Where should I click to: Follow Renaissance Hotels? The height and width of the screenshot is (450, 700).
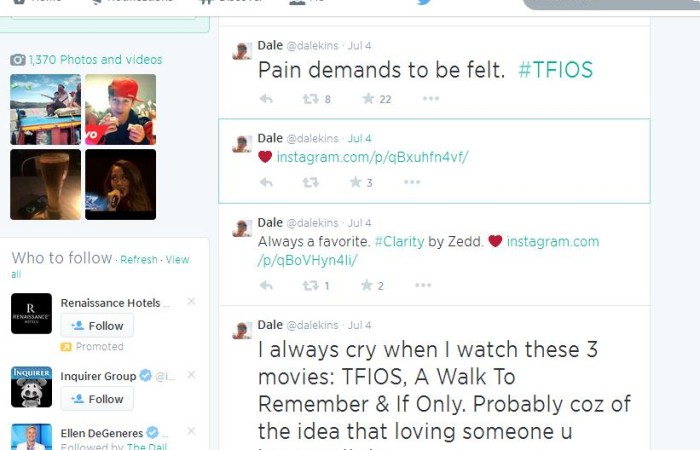(97, 325)
